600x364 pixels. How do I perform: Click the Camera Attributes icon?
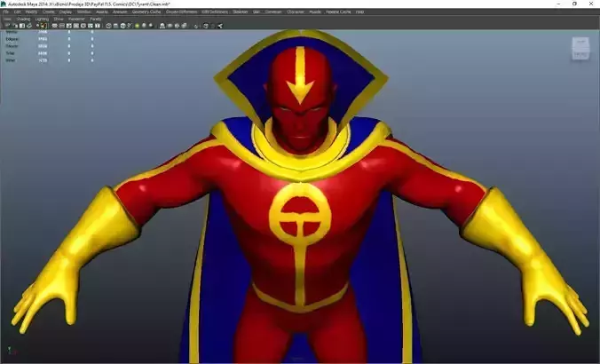14,26
